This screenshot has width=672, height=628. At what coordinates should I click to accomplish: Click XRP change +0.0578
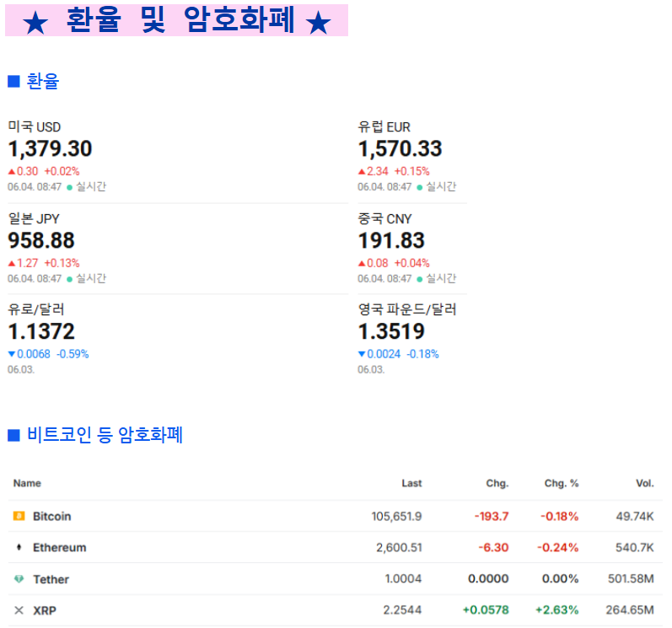click(486, 610)
